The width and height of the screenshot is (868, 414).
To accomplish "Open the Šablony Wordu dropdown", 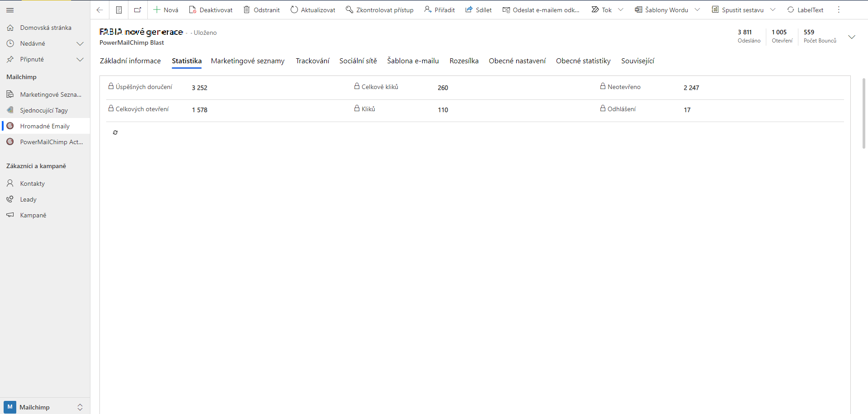I will (697, 10).
